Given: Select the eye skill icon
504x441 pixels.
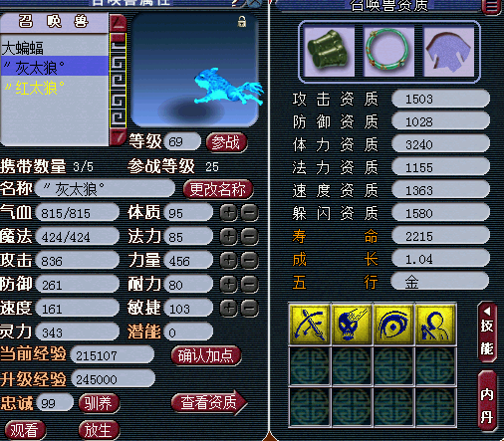Looking at the screenshot, I should (x=393, y=325).
